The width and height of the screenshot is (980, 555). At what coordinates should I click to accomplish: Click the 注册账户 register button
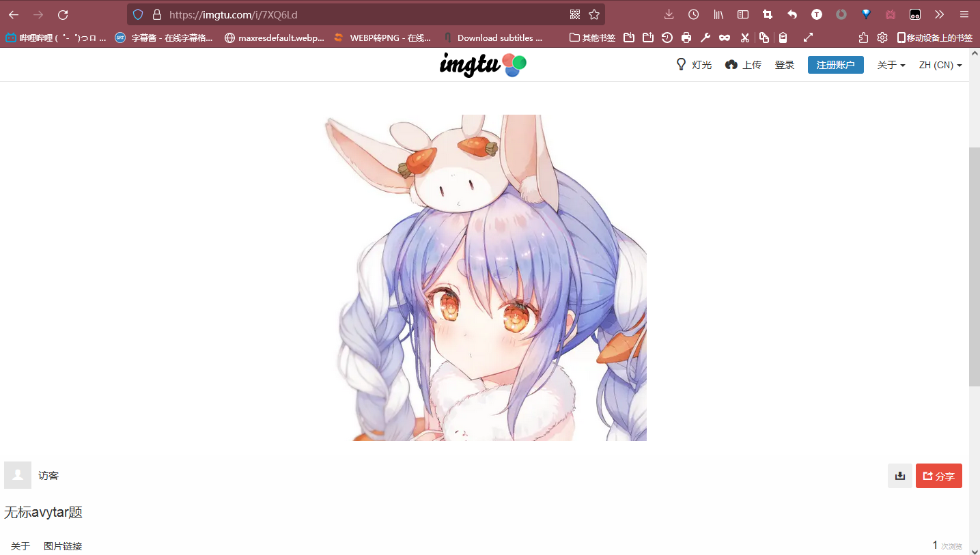[x=835, y=65]
